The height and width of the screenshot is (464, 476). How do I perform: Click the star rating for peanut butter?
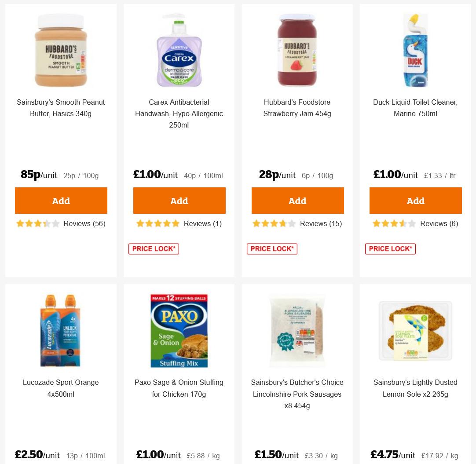(38, 223)
